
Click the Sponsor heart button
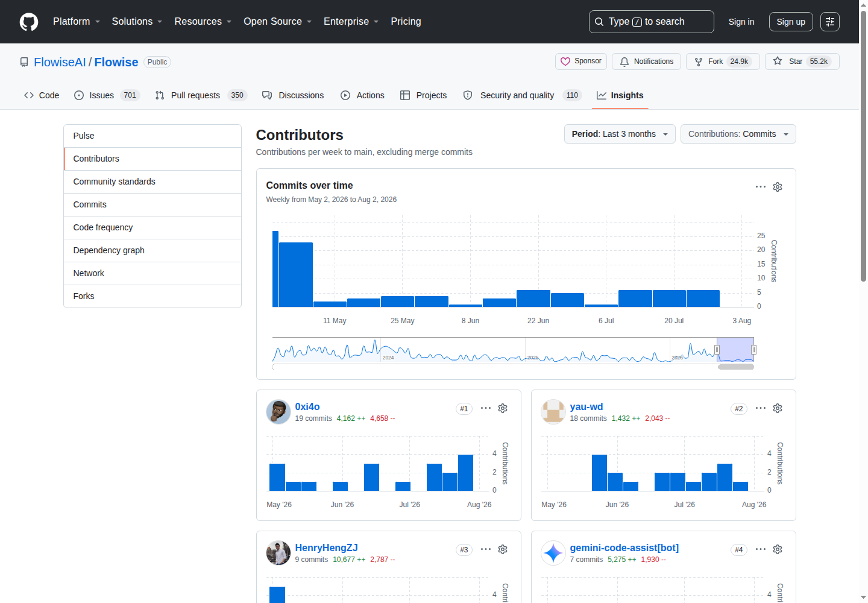pos(581,62)
